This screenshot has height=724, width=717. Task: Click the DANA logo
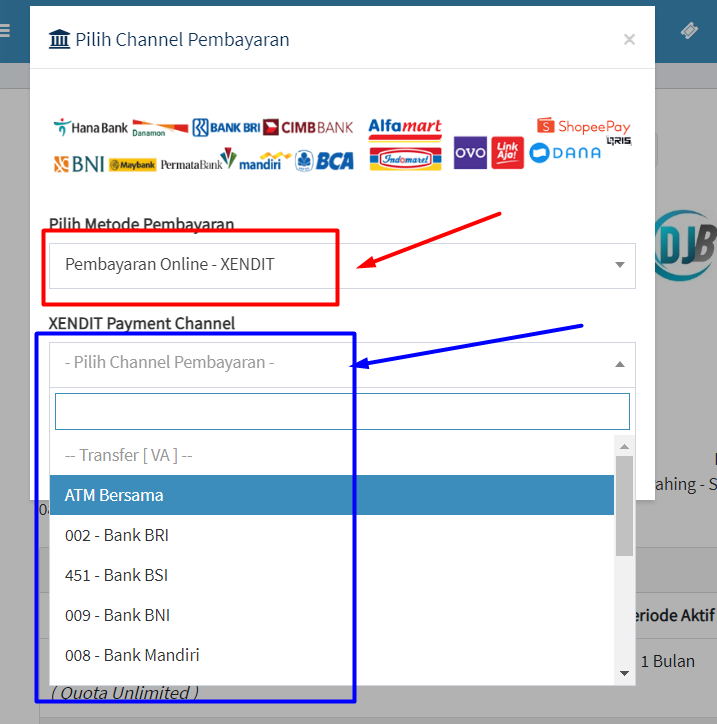[565, 153]
